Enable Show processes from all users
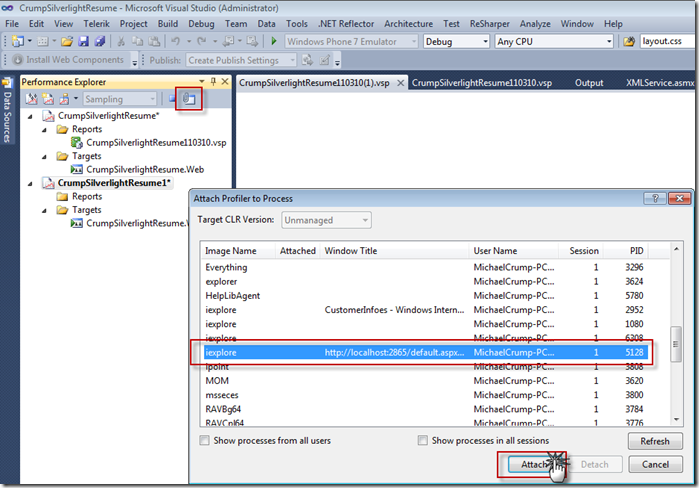Viewport: 699px width, 488px height. (x=205, y=440)
